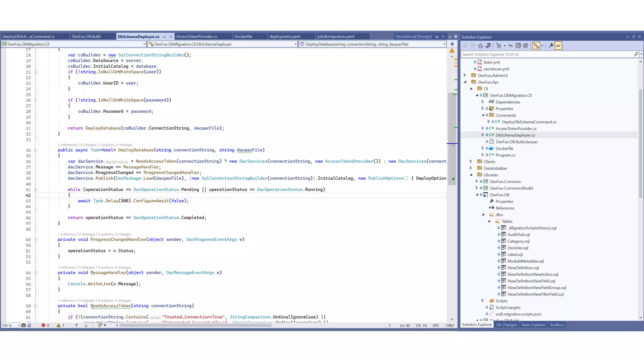Click Sync with Active Document arrows icon
This screenshot has height=362, width=644.
(510, 46)
